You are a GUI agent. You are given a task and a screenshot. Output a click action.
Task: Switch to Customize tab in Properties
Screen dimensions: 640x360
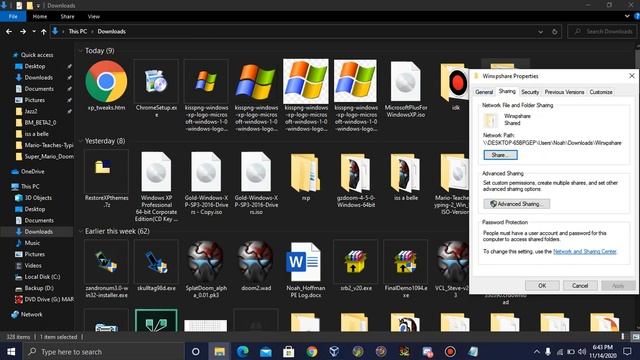(601, 92)
